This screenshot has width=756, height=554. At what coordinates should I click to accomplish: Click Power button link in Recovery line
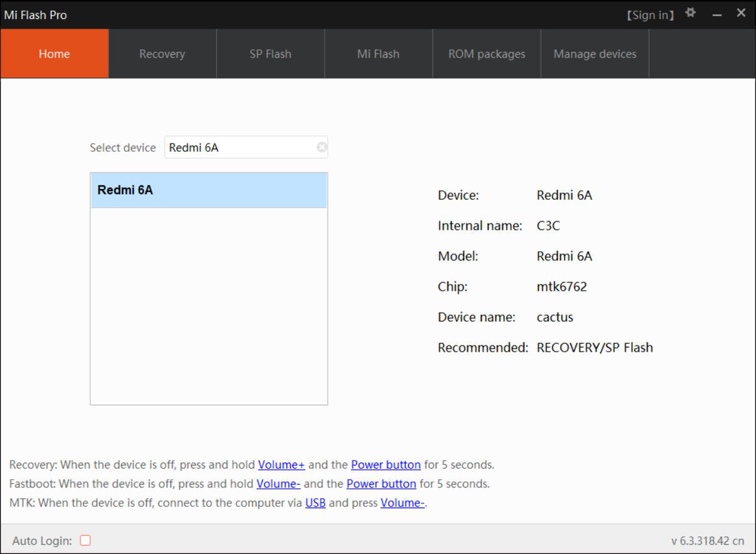386,465
